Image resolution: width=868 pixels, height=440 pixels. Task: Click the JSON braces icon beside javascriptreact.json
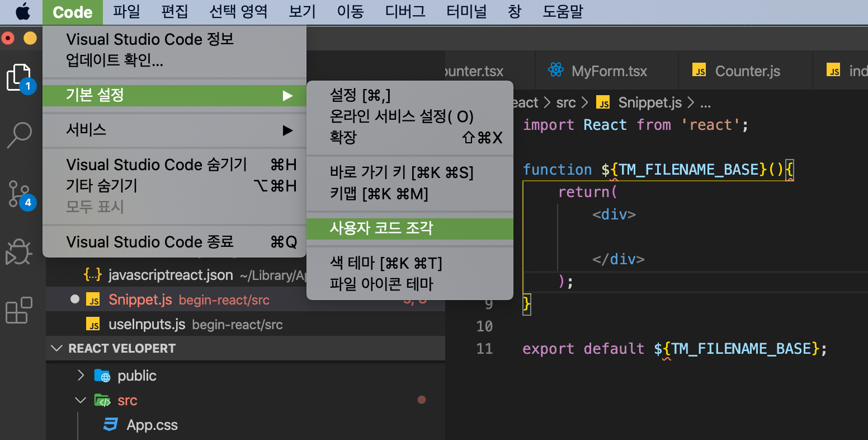pyautogui.click(x=92, y=275)
